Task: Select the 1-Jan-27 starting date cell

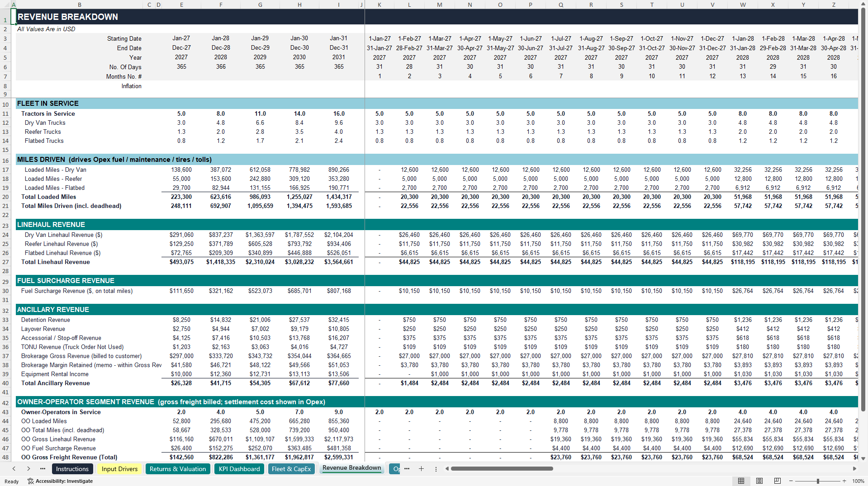Action: click(x=379, y=39)
